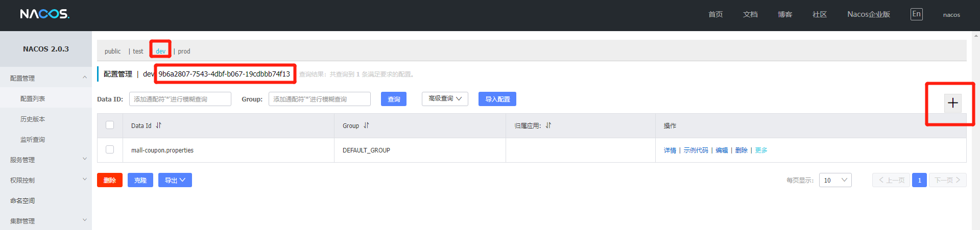Click the red 删除 button below table
The image size is (980, 230).
coord(110,180)
